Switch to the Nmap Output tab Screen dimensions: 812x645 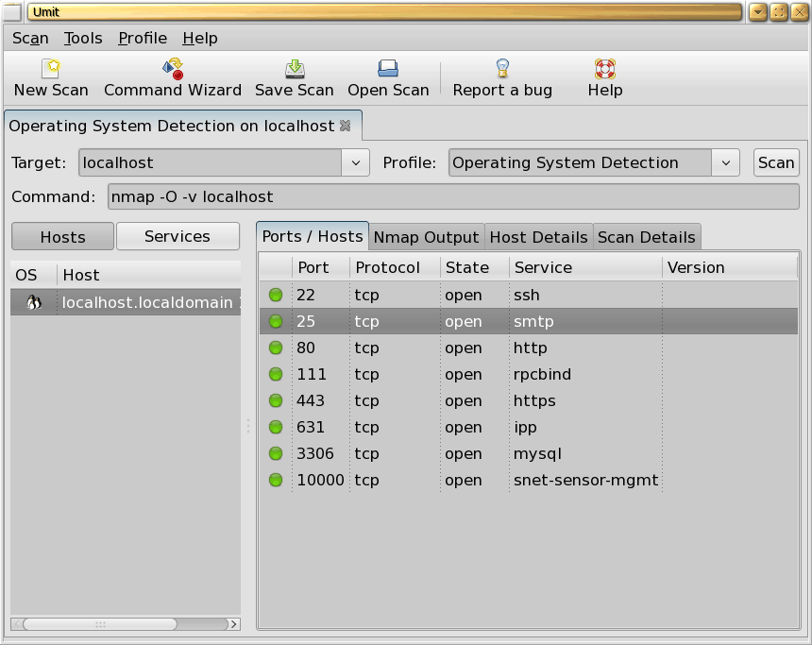coord(426,237)
